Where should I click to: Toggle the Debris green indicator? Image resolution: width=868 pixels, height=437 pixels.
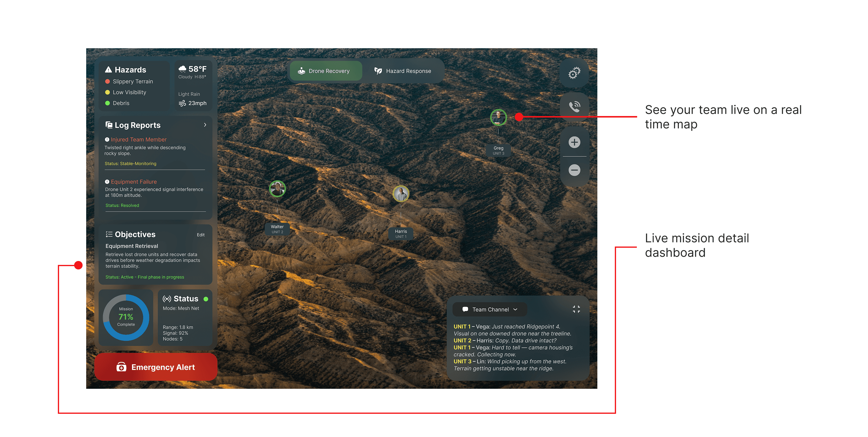(108, 103)
